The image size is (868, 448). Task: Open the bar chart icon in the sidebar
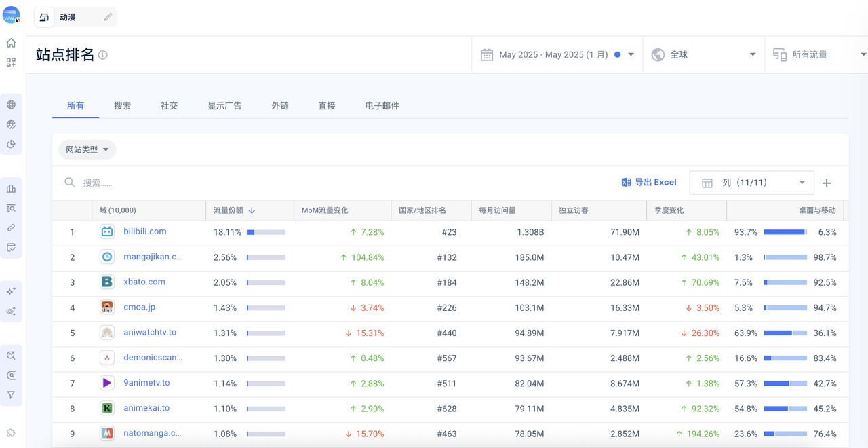[x=11, y=189]
